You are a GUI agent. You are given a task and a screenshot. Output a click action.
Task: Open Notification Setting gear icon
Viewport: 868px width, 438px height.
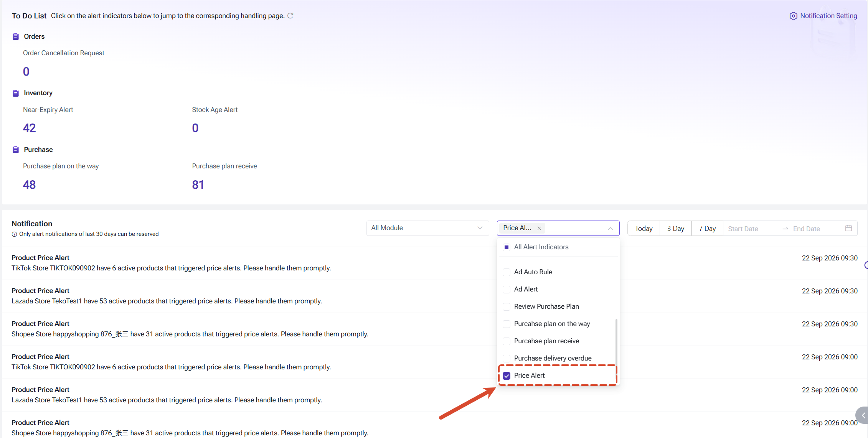(793, 16)
